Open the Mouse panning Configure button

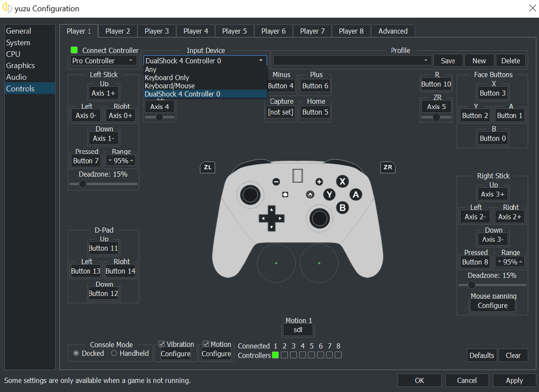(x=492, y=306)
